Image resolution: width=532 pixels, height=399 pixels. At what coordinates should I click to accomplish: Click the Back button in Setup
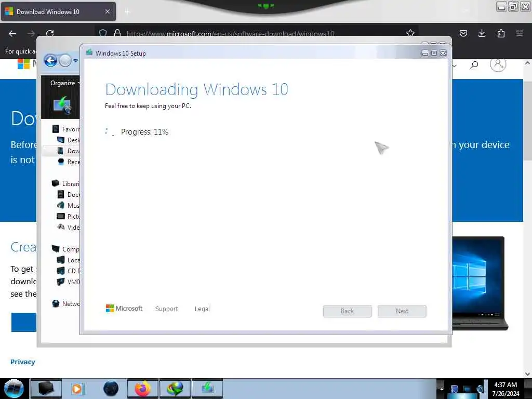pyautogui.click(x=348, y=311)
